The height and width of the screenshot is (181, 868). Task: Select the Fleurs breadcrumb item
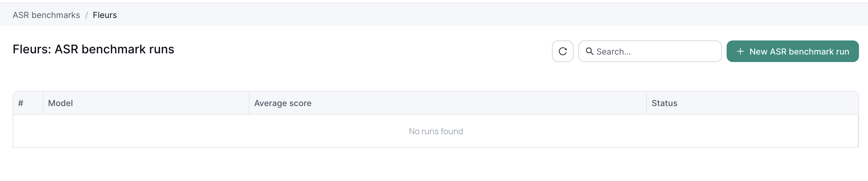click(x=105, y=15)
